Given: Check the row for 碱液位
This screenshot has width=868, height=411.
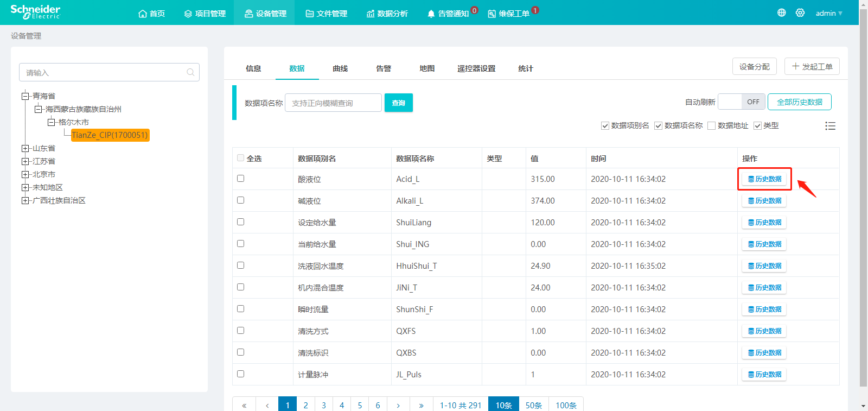Looking at the screenshot, I should 241,200.
